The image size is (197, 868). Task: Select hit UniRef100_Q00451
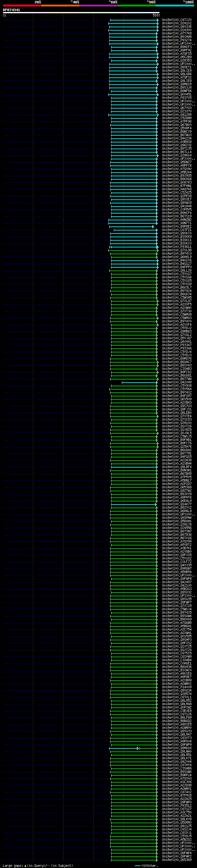(176, 94)
